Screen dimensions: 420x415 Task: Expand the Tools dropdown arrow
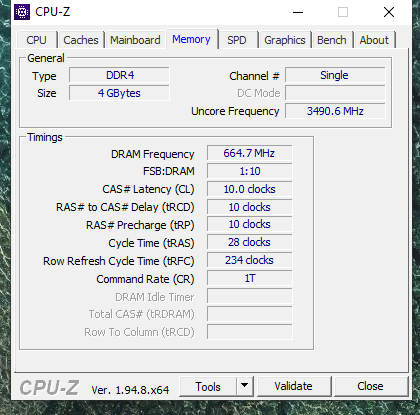click(x=245, y=386)
